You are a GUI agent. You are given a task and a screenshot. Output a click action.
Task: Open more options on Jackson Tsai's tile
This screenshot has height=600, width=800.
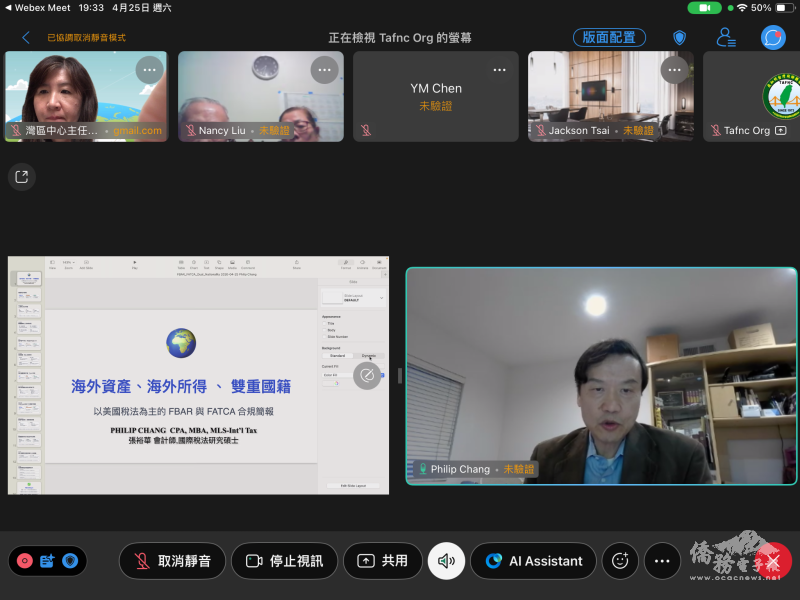click(675, 70)
